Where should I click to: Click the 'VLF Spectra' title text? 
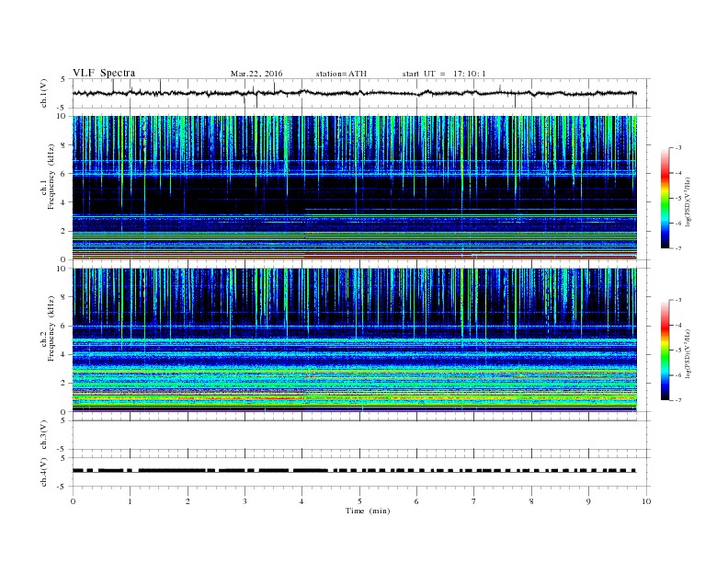click(x=104, y=73)
